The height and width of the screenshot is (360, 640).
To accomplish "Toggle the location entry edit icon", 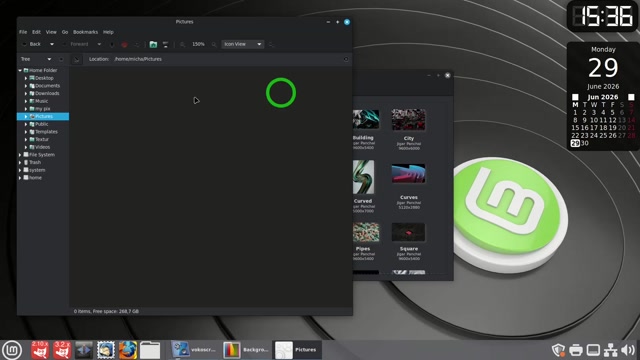I will tap(77, 59).
